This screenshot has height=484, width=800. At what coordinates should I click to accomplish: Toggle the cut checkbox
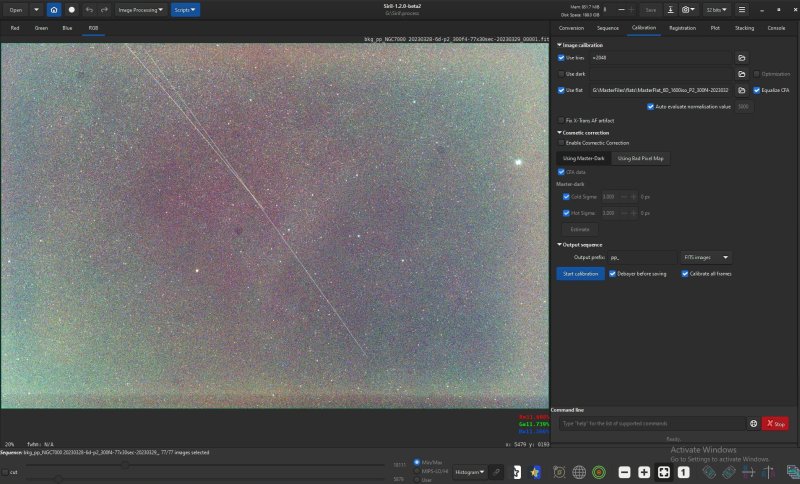click(5, 472)
